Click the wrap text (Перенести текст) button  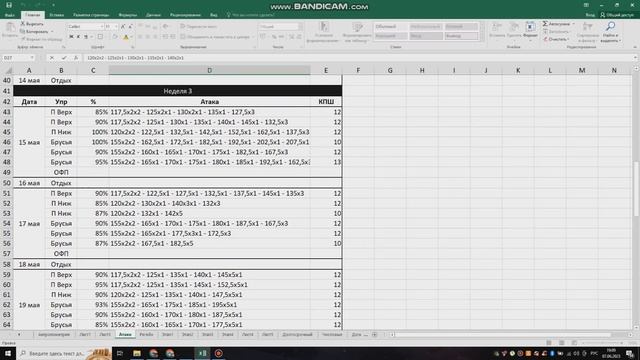(x=199, y=27)
